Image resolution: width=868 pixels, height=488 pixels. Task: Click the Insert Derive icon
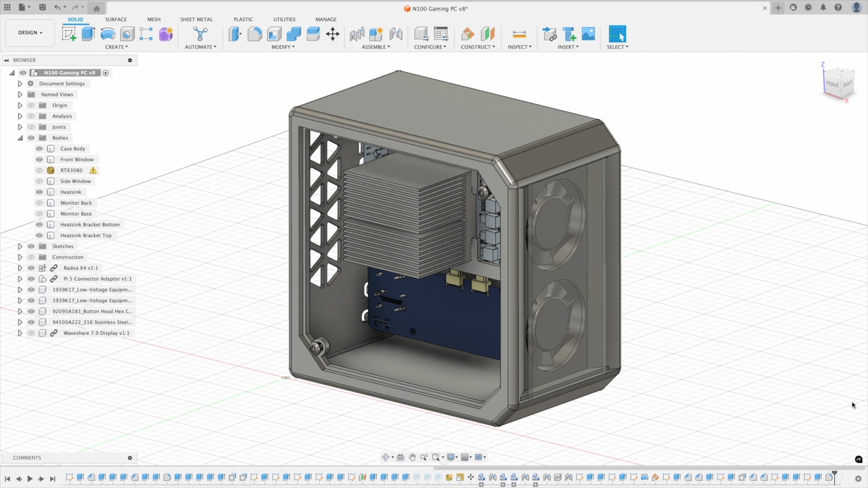pyautogui.click(x=549, y=34)
